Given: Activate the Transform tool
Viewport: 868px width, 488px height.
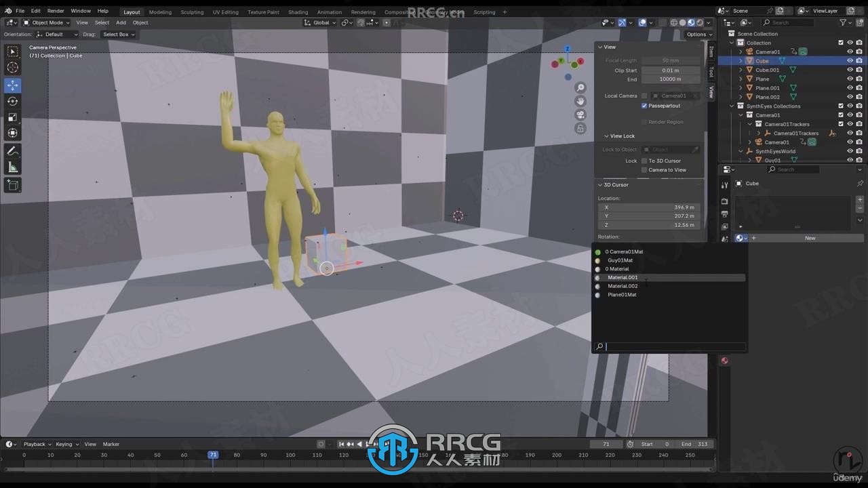Looking at the screenshot, I should [13, 134].
